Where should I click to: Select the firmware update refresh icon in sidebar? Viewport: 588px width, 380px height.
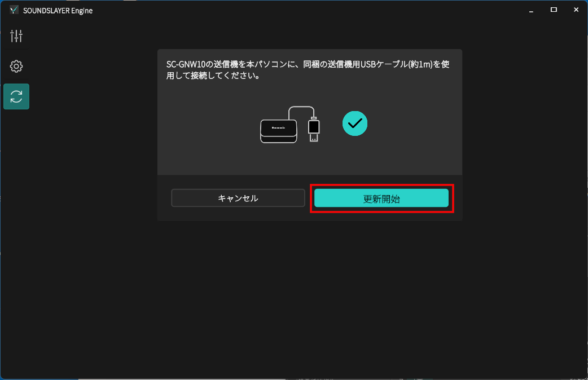tap(16, 96)
